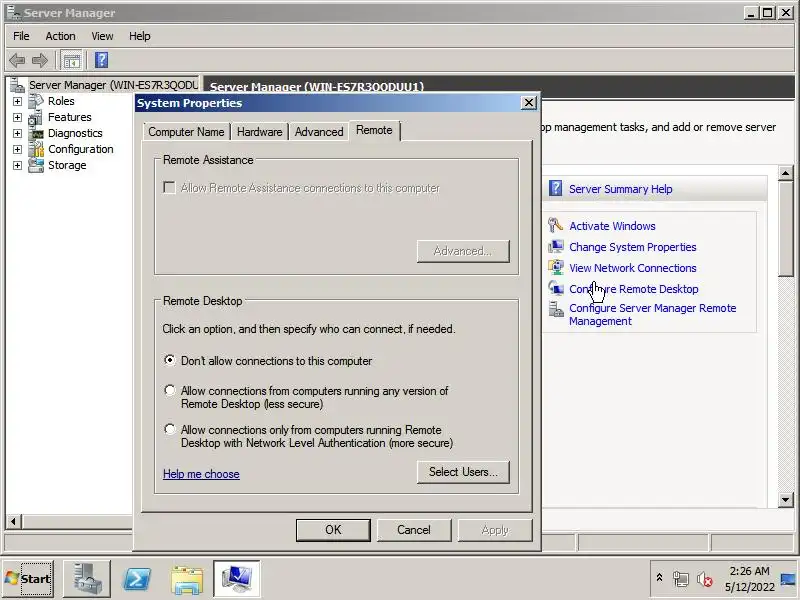Screen dimensions: 800x600
Task: Open the Help toolbar icon
Action: [102, 60]
